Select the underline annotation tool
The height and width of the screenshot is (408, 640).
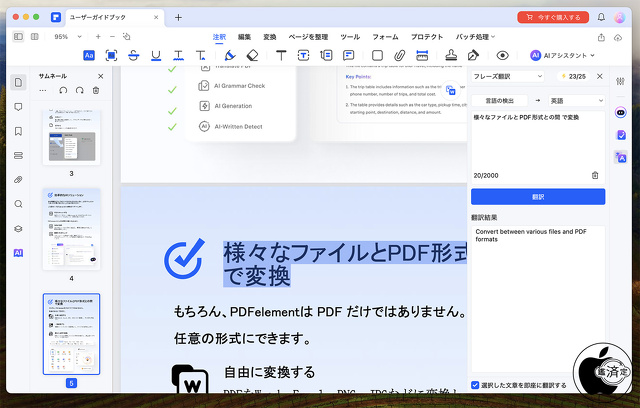(x=156, y=55)
